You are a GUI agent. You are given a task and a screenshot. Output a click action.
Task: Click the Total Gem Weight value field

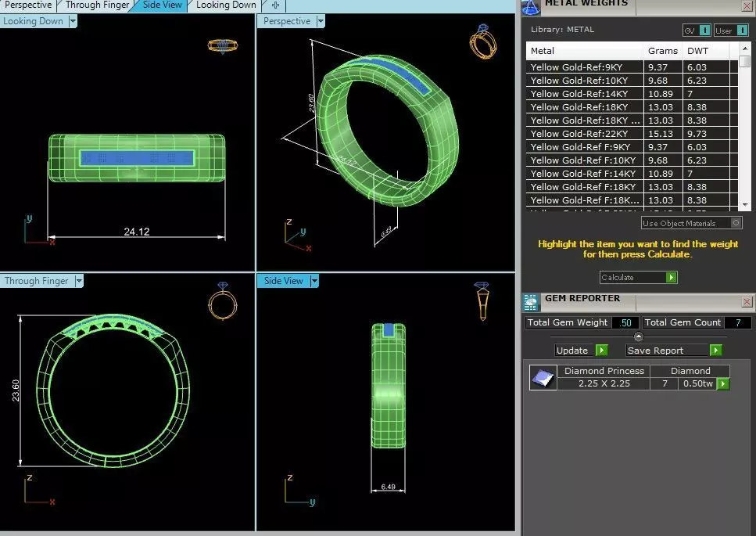625,322
